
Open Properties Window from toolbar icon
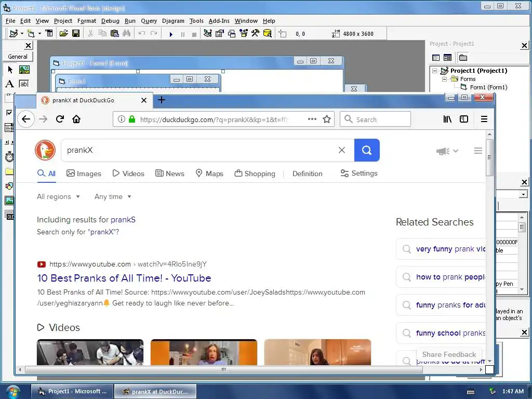[220, 33]
